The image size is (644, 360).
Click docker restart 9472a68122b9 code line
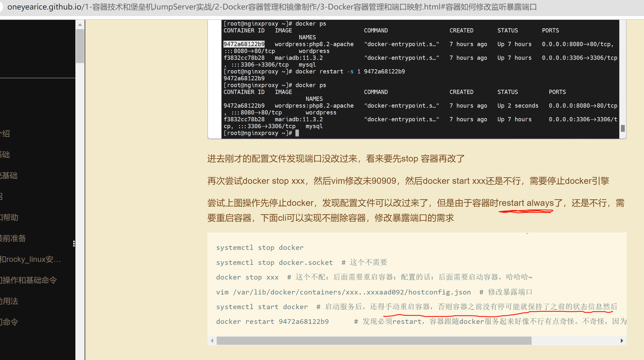pos(272,321)
